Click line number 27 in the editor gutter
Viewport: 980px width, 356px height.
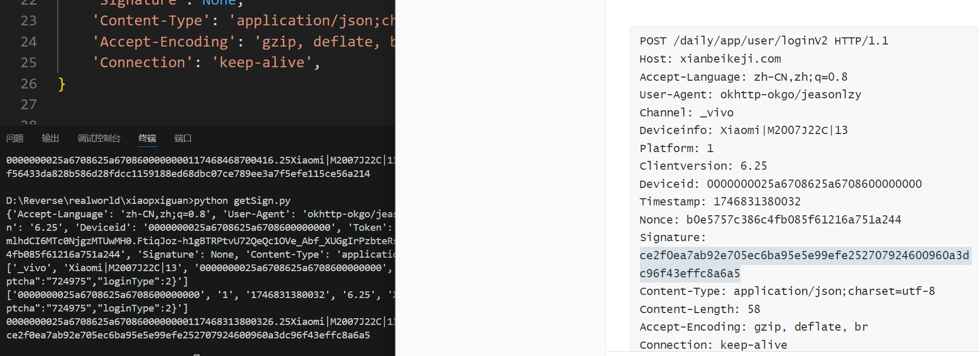(28, 105)
